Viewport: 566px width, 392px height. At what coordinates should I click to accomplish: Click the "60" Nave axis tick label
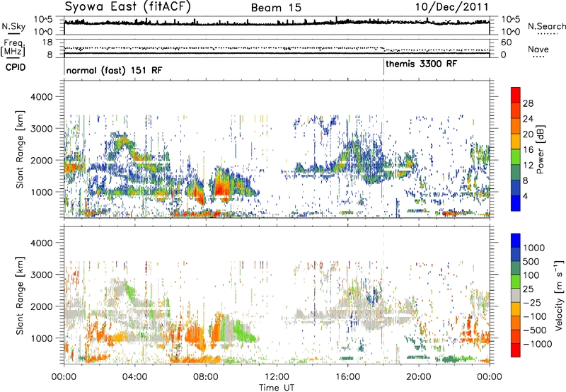(506, 42)
